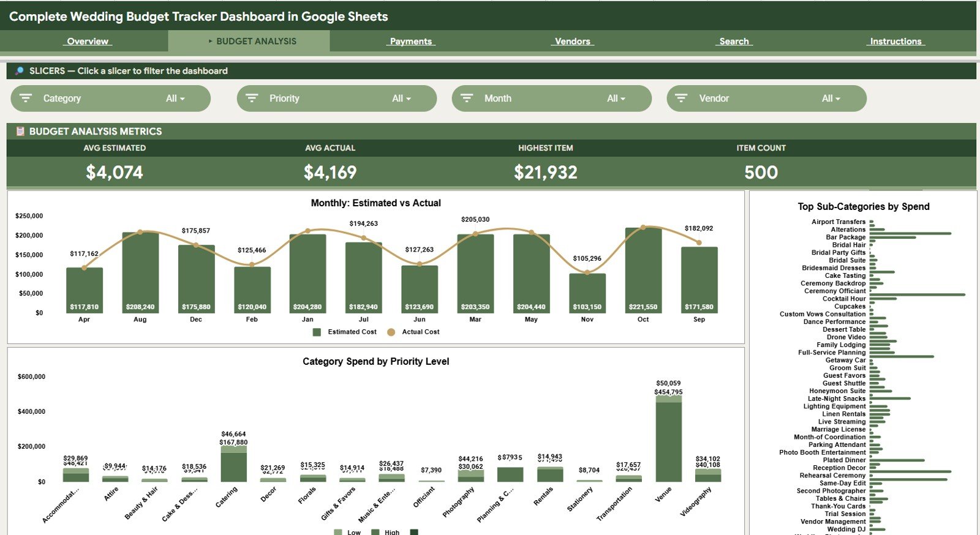Click the $454,795 Venue data label

(x=668, y=392)
